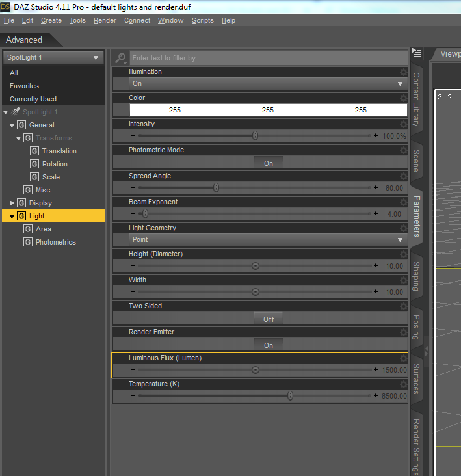The width and height of the screenshot is (461, 476).
Task: Switch to the Scene tab
Action: click(x=416, y=161)
